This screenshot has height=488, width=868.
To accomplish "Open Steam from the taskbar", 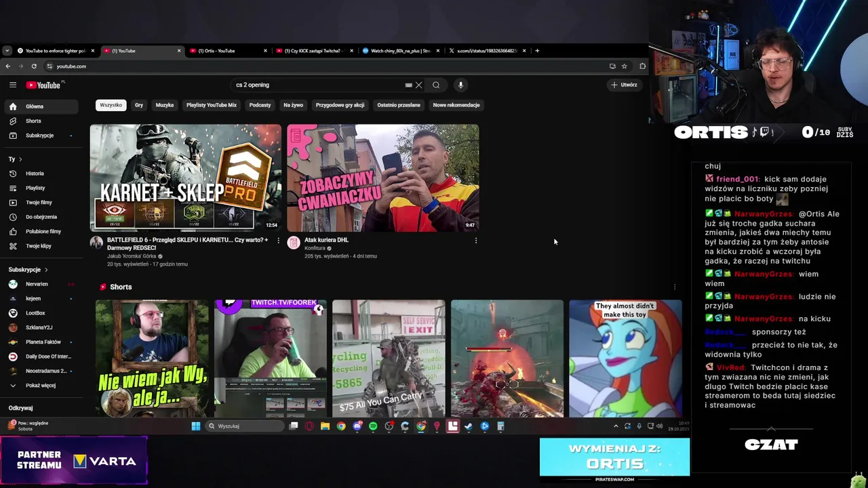I will [468, 426].
